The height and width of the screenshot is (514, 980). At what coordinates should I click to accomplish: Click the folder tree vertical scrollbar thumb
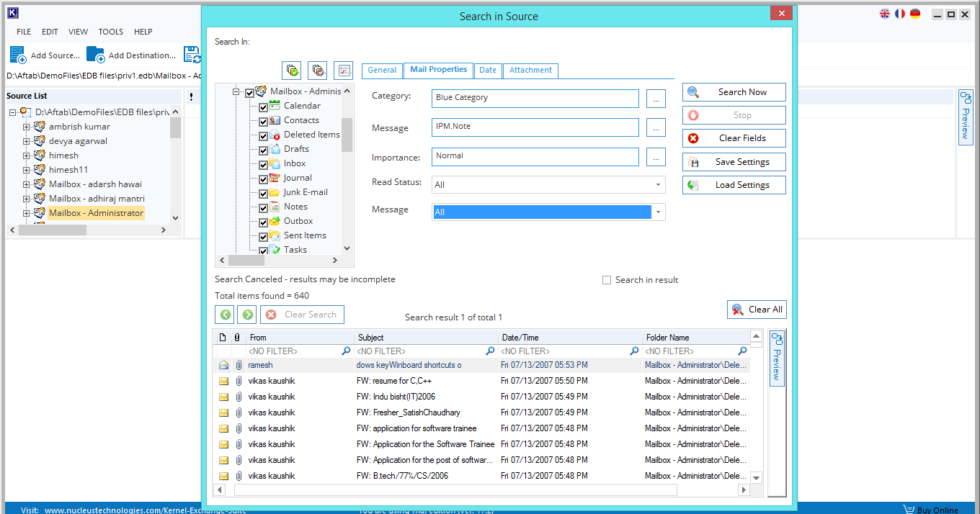347,135
